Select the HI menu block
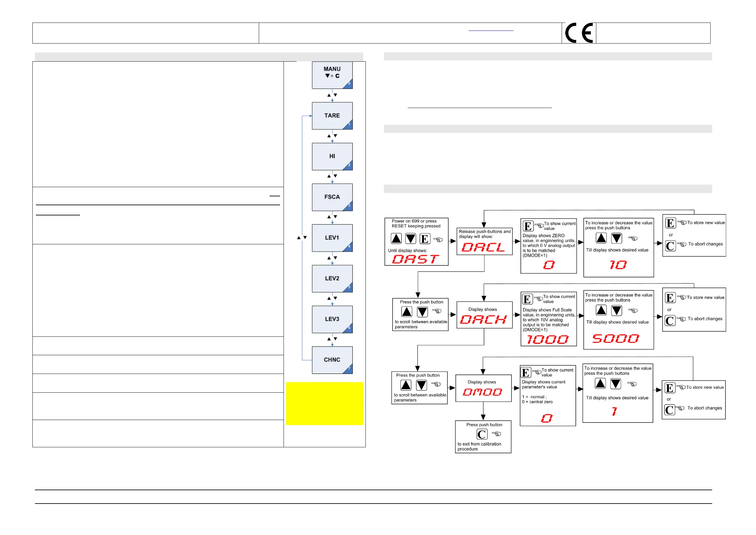The width and height of the screenshot is (756, 535). (332, 156)
